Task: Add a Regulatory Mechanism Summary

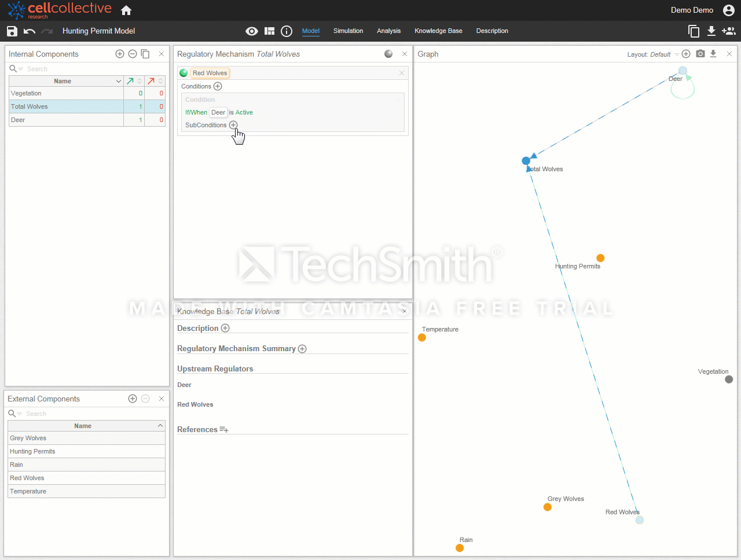Action: [x=302, y=349]
